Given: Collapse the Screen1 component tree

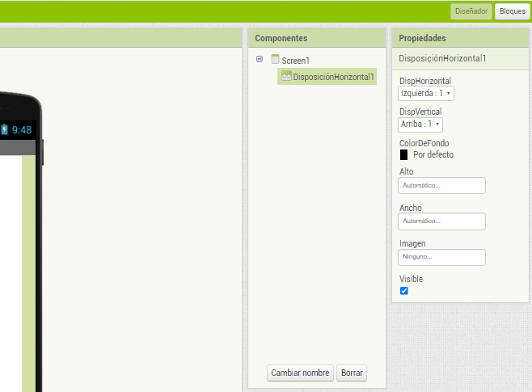Looking at the screenshot, I should pyautogui.click(x=260, y=59).
